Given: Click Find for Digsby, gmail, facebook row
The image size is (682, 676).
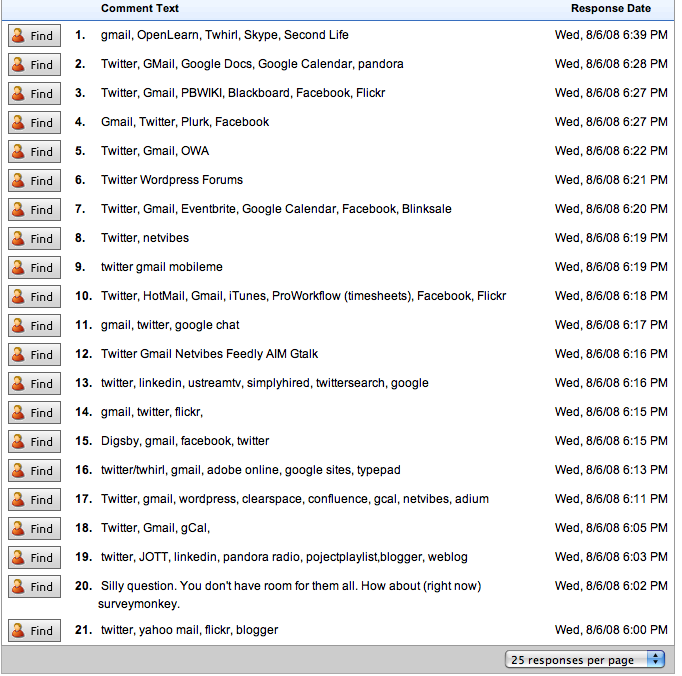Looking at the screenshot, I should click(x=34, y=442).
